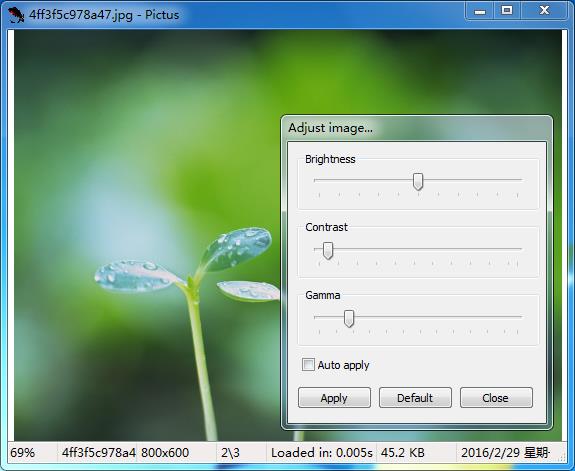Screen dimensions: 575x471
Task: Close the Adjust image dialog
Action: click(496, 398)
